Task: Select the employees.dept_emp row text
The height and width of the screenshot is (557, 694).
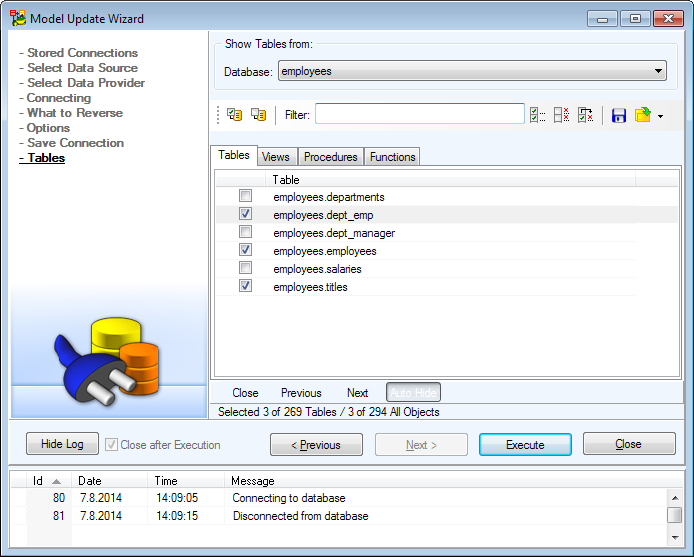Action: 323,215
